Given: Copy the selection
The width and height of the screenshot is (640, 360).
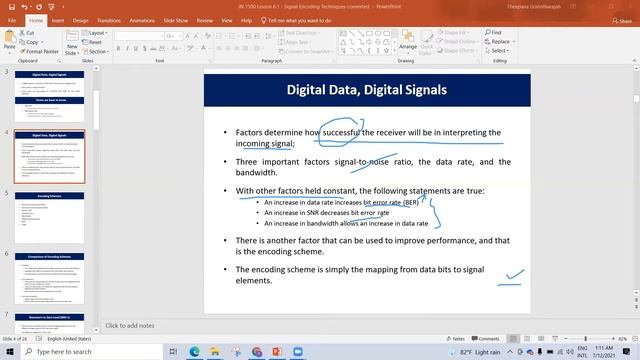Looking at the screenshot, I should click(29, 42).
